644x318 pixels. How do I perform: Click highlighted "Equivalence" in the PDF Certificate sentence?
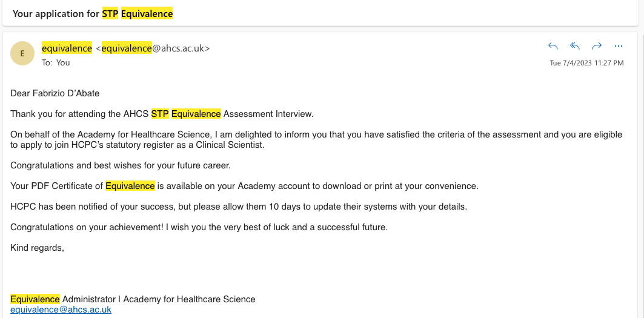[130, 186]
